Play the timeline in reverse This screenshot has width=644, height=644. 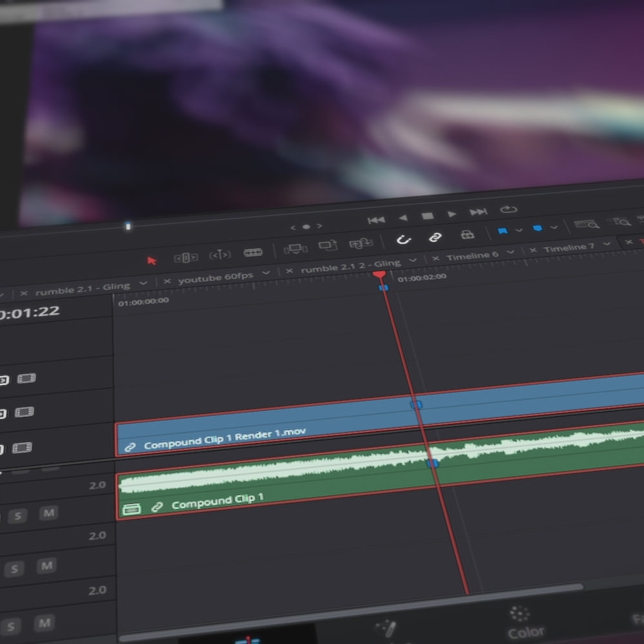click(x=403, y=218)
